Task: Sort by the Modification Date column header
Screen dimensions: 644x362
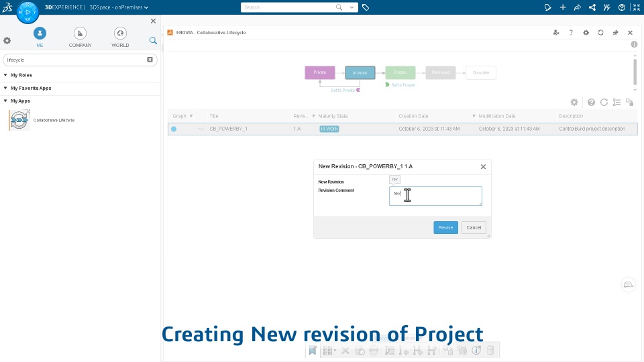Action: coord(497,116)
